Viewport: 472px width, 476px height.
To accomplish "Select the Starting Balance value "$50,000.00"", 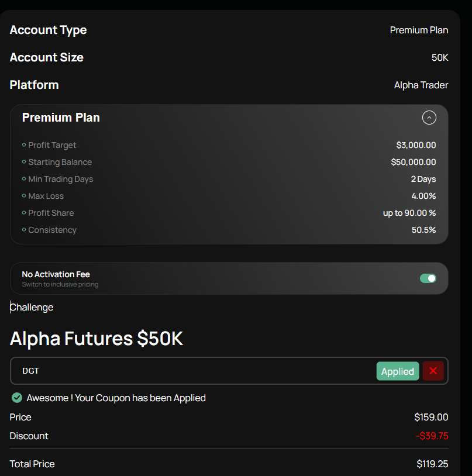I will (414, 162).
